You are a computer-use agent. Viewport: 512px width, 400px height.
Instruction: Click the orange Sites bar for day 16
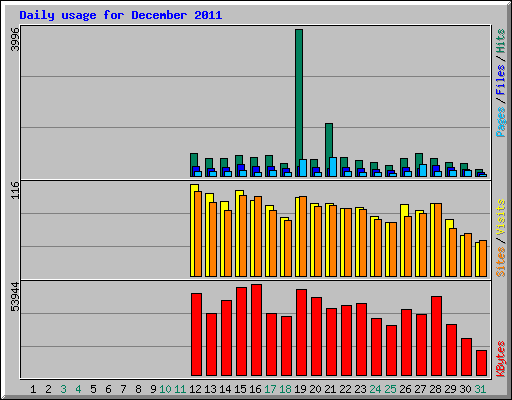pyautogui.click(x=258, y=236)
